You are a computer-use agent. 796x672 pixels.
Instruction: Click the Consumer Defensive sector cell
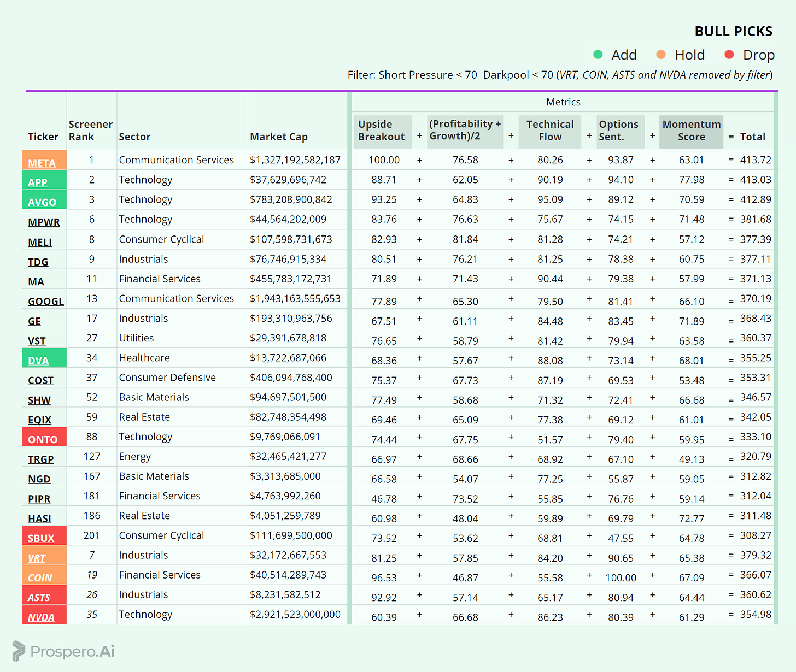click(167, 378)
